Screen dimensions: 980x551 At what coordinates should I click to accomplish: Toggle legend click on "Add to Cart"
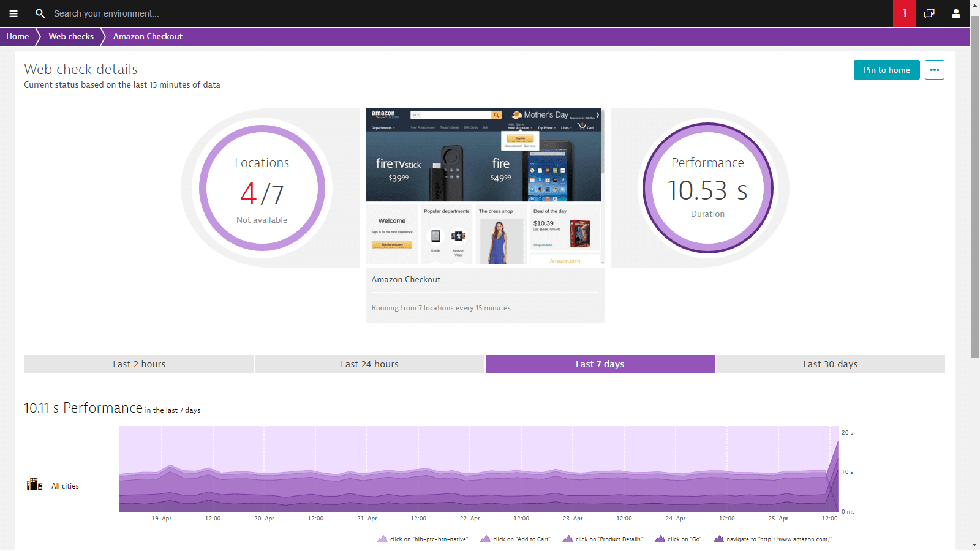(515, 539)
